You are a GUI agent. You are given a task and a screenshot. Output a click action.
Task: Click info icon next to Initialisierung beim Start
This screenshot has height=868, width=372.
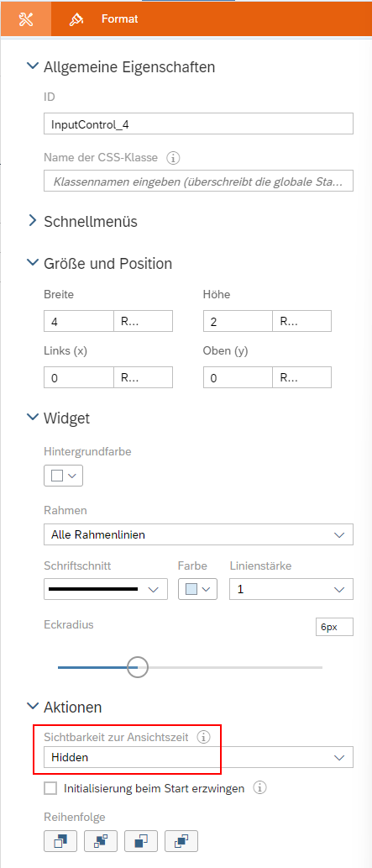(259, 787)
